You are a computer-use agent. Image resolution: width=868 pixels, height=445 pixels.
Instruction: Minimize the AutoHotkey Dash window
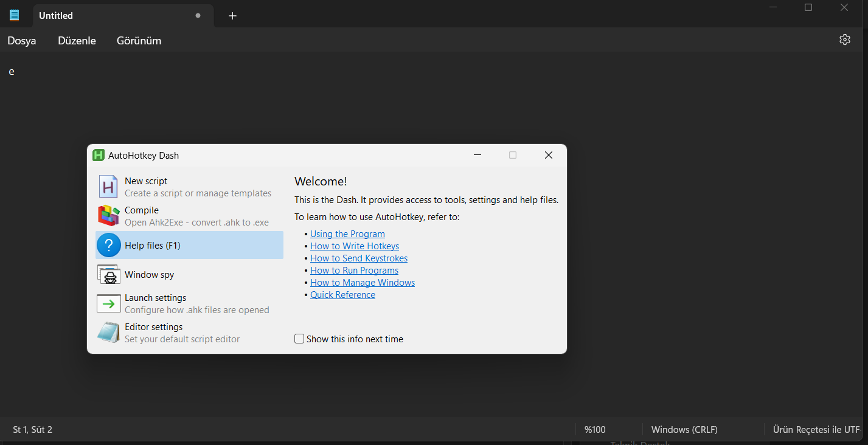(477, 155)
